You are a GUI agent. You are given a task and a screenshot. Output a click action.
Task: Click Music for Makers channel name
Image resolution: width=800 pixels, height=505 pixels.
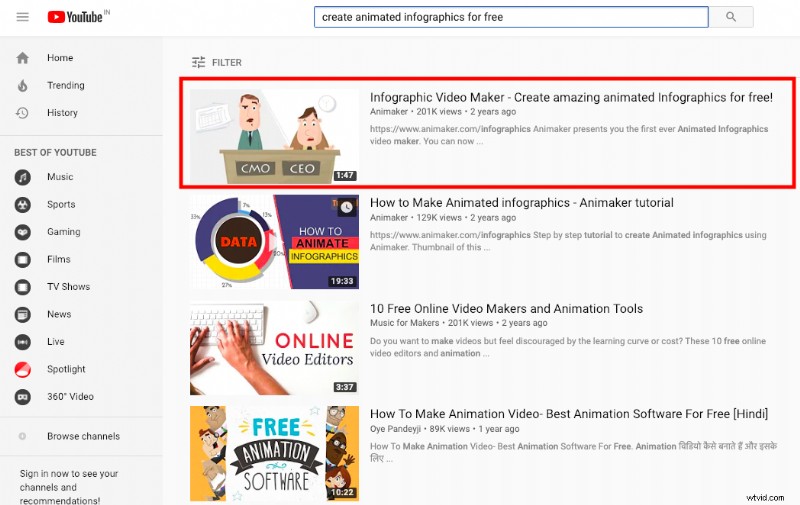(405, 323)
